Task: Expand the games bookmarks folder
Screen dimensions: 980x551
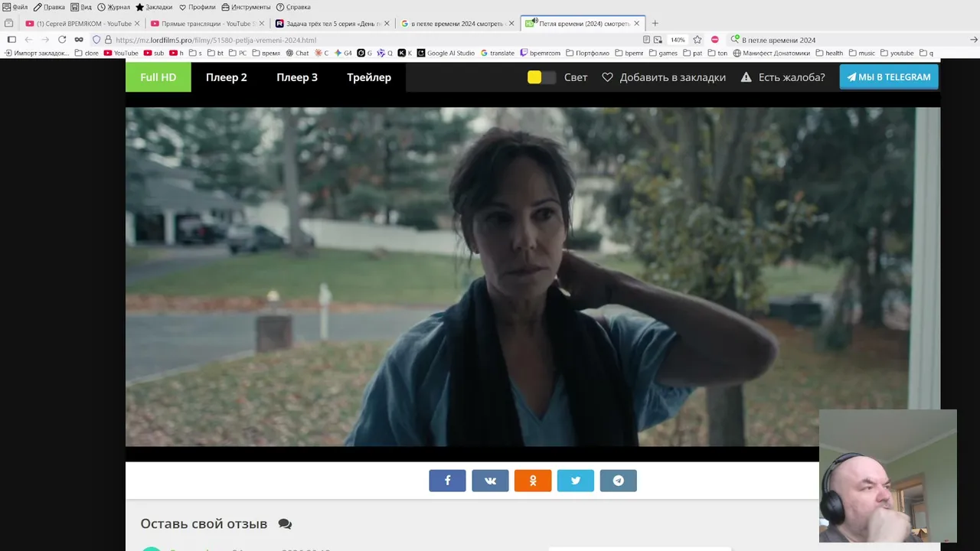Action: click(x=663, y=54)
